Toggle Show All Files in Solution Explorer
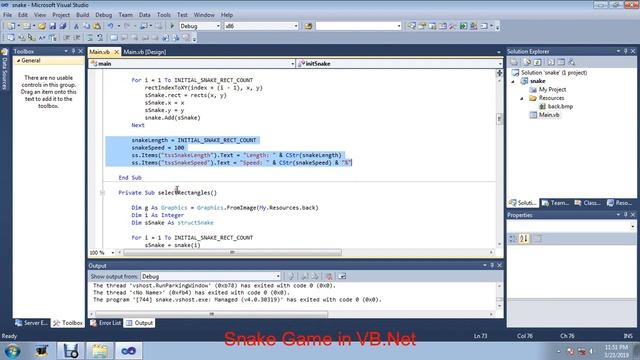Image resolution: width=640 pixels, height=360 pixels. pyautogui.click(x=527, y=62)
